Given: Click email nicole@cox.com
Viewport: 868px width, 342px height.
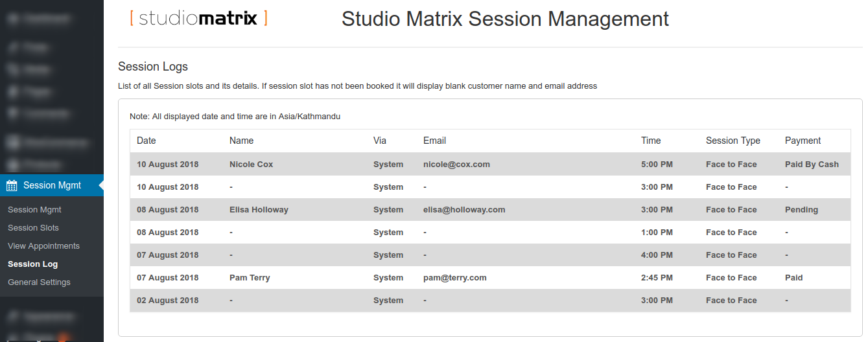Looking at the screenshot, I should click(456, 165).
